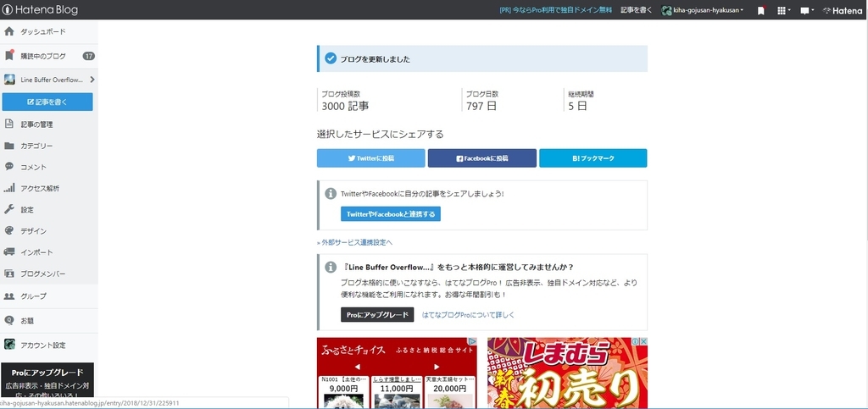Click the left arrow in ふるさとチョイス ad
Image resolution: width=868 pixels, height=409 pixels.
pyautogui.click(x=358, y=367)
